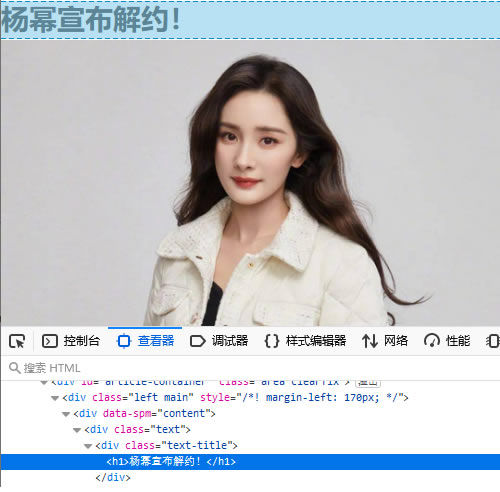Click the Console icon (控制台)
Viewport: 500px width, 492px height.
pyautogui.click(x=50, y=341)
